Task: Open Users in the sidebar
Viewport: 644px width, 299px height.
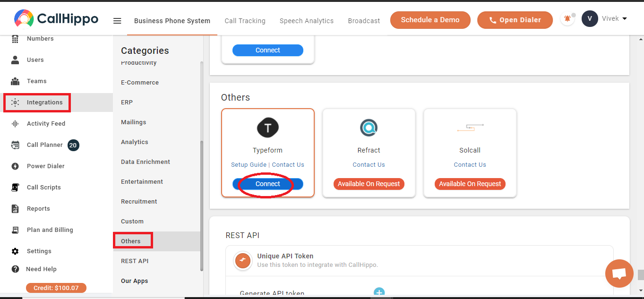Action: [35, 60]
